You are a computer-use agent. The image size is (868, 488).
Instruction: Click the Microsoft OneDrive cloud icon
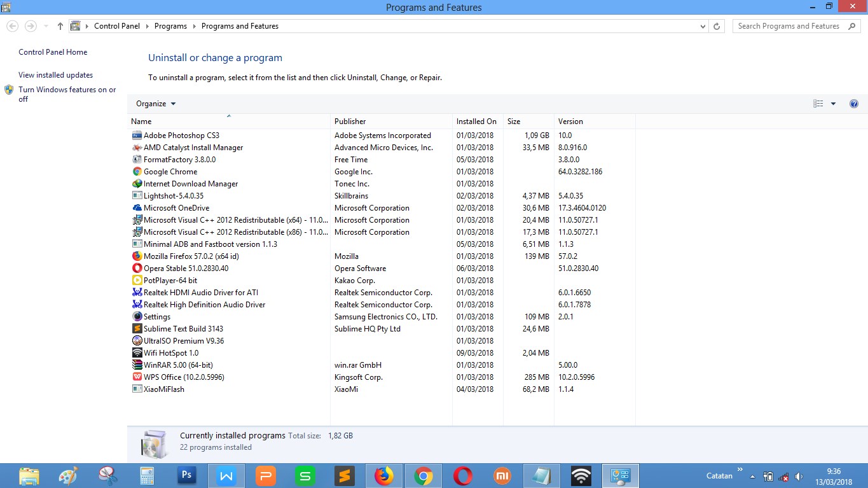click(137, 208)
